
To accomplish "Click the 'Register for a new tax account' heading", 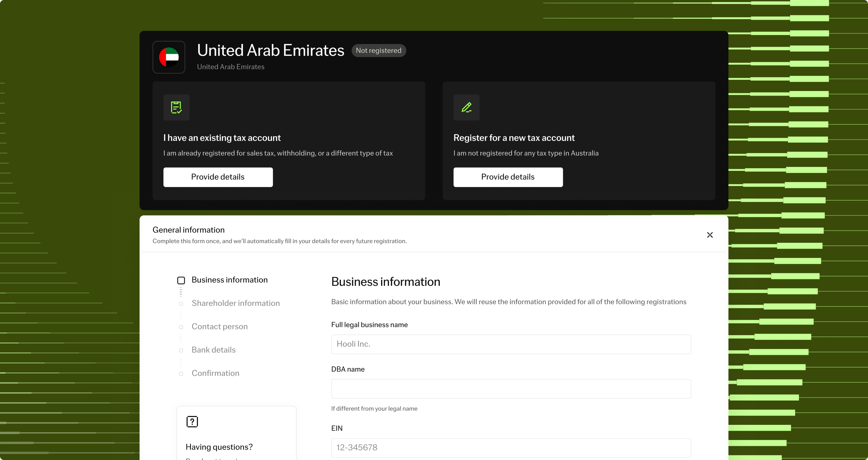I will [x=514, y=138].
